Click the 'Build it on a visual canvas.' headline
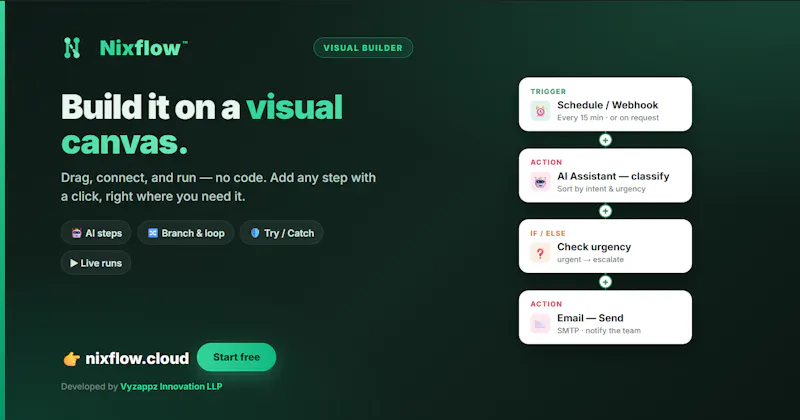The width and height of the screenshot is (800, 420). click(x=202, y=124)
